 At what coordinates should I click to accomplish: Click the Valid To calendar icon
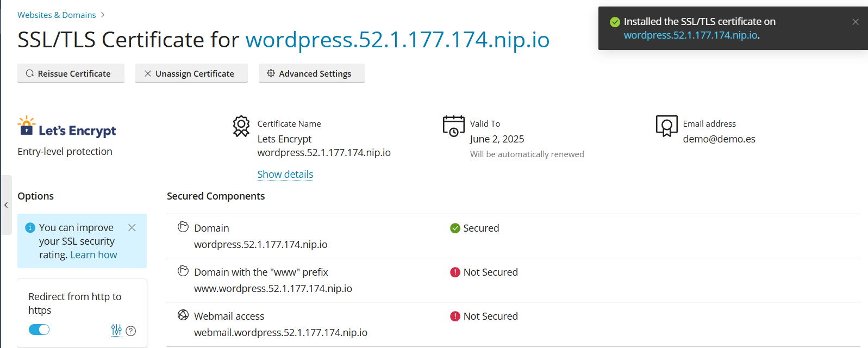pos(453,126)
